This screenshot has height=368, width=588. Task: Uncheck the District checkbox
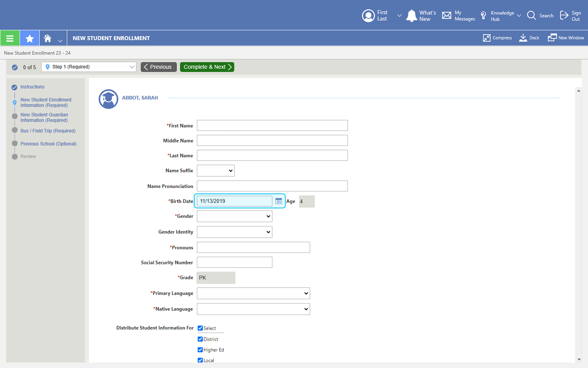(200, 339)
